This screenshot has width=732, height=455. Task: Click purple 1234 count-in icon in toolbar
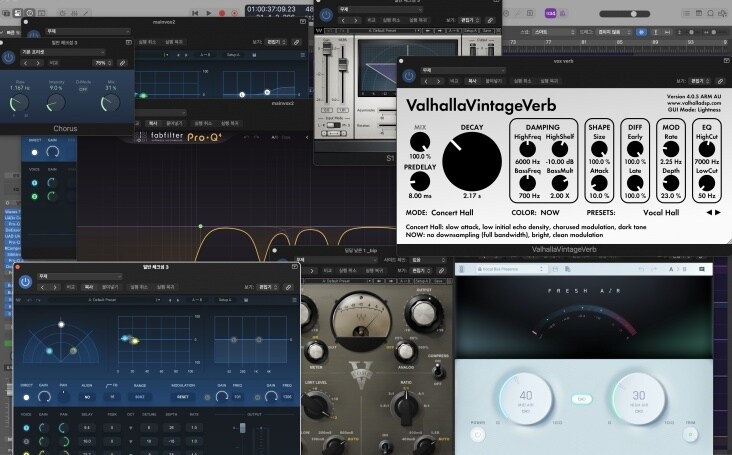550,14
